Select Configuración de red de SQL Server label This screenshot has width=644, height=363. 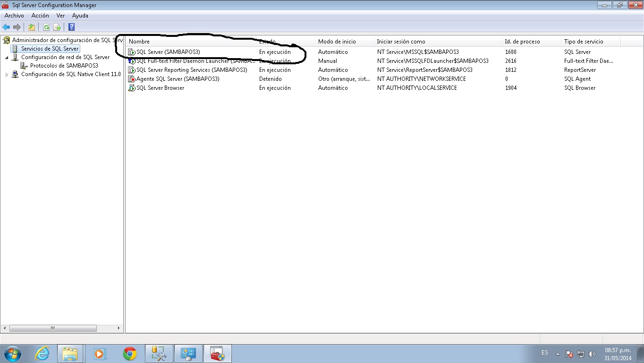65,57
